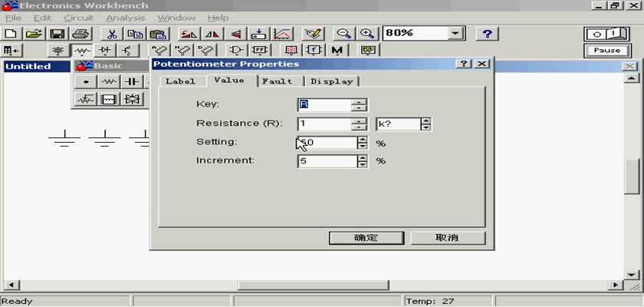Save the circuit with floppy icon

point(58,34)
